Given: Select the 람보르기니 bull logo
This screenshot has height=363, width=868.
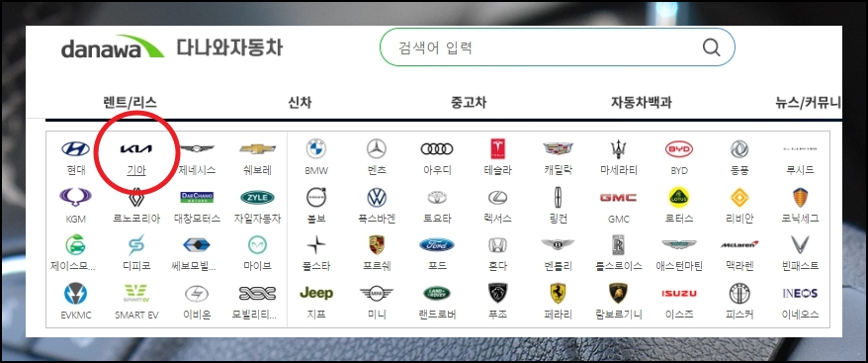Looking at the screenshot, I should 618,293.
